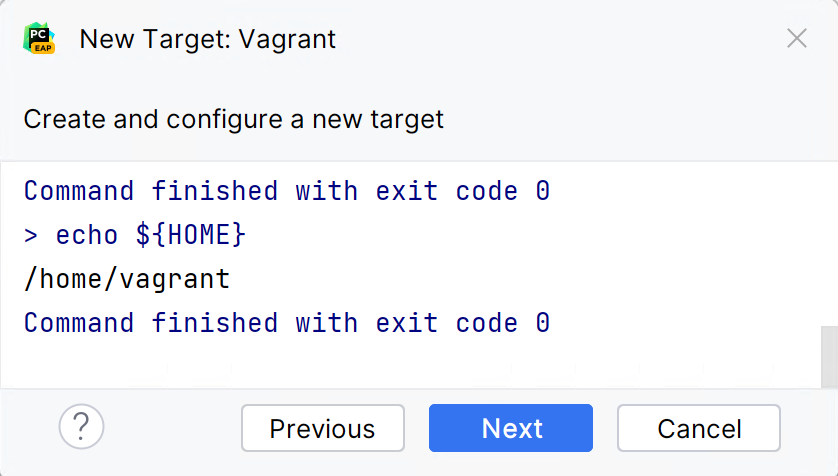The width and height of the screenshot is (838, 476).
Task: Click the ">" prompt symbol in console
Action: point(31,235)
